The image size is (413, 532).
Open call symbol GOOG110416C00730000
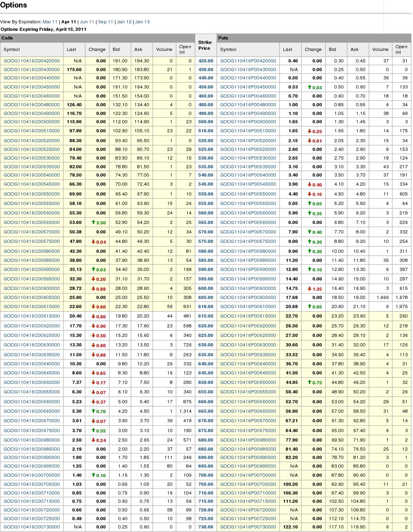pos(32,527)
